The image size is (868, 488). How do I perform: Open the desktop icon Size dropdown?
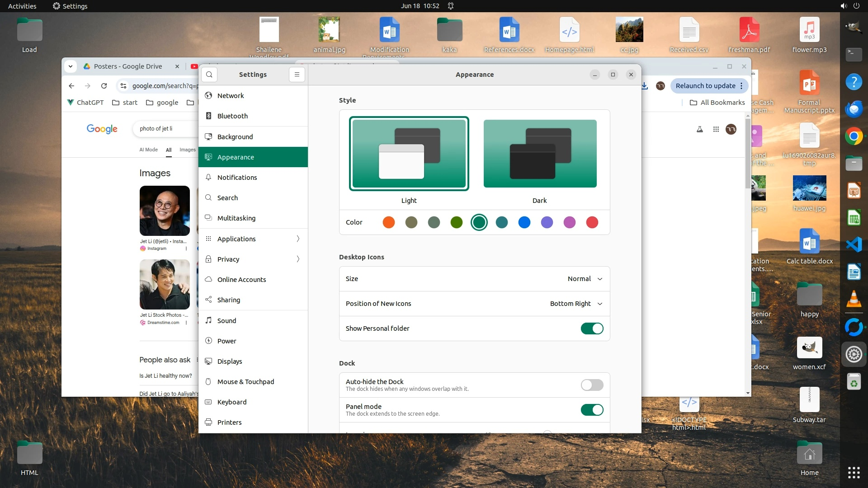click(585, 279)
